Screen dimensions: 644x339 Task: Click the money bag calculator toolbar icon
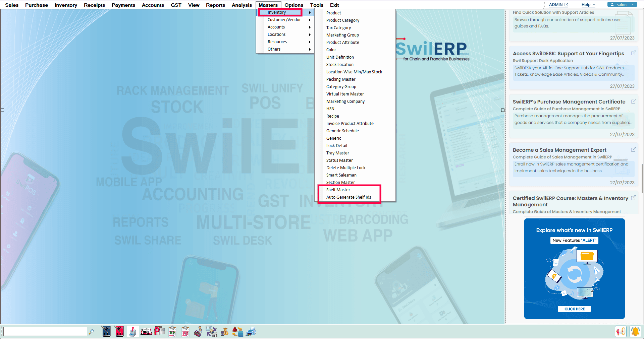pyautogui.click(x=225, y=331)
